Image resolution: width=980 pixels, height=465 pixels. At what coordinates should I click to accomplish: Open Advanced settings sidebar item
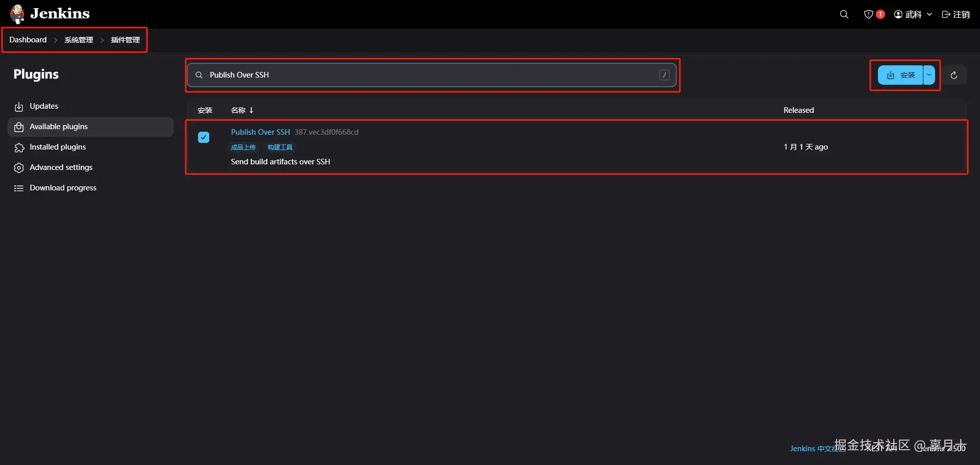point(91,167)
